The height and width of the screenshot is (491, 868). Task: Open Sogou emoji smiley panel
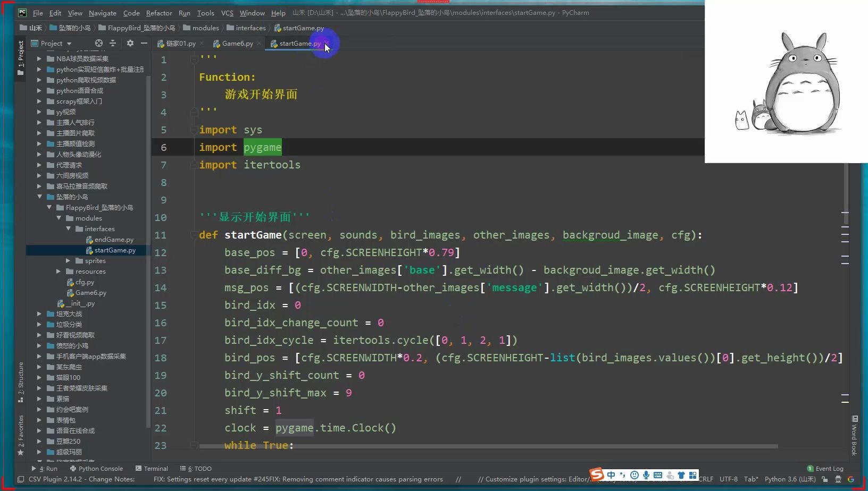[635, 475]
